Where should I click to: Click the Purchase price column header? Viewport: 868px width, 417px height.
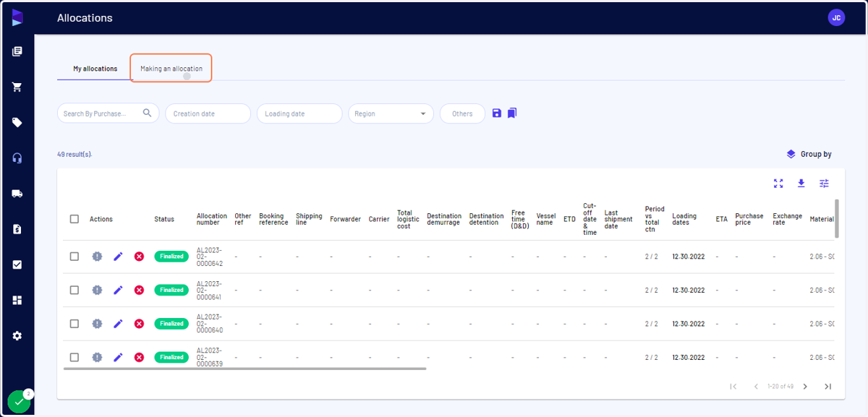(749, 219)
